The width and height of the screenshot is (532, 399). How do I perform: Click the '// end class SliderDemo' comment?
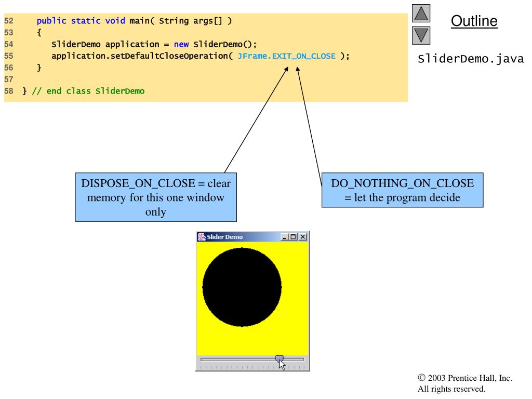click(x=88, y=91)
